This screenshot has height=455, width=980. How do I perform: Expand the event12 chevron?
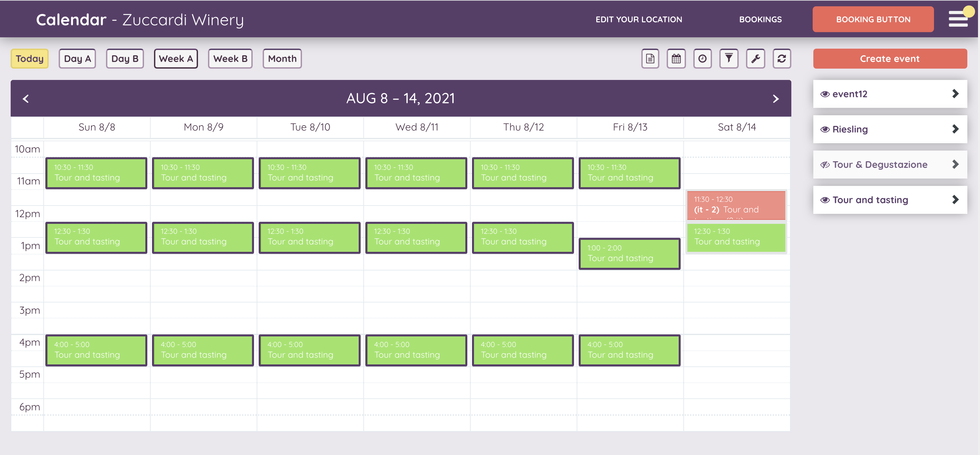click(955, 94)
